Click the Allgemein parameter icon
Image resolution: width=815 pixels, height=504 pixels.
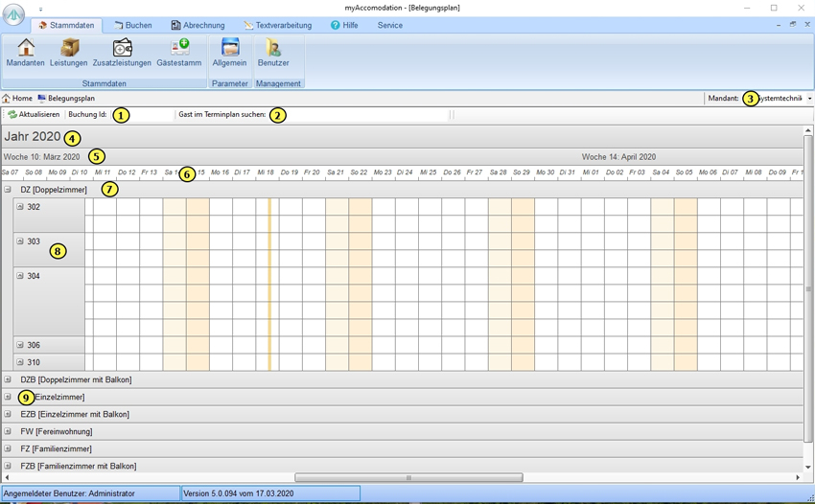point(230,48)
